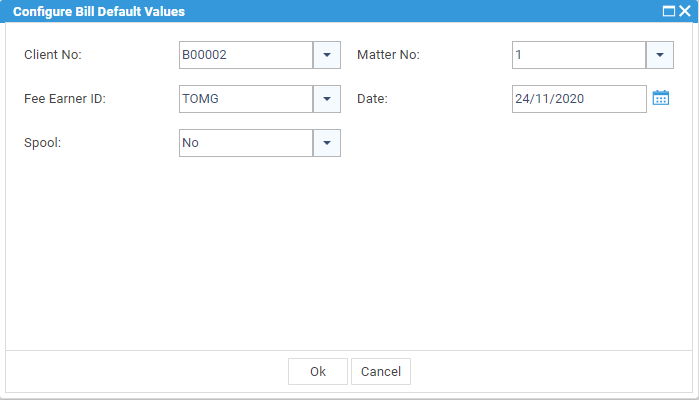Click the Spool: label
The height and width of the screenshot is (400, 699).
[x=42, y=143]
